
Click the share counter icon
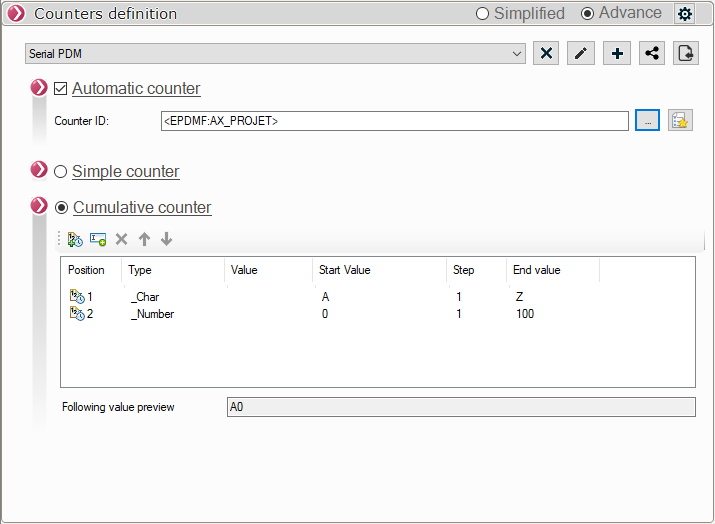click(x=652, y=54)
